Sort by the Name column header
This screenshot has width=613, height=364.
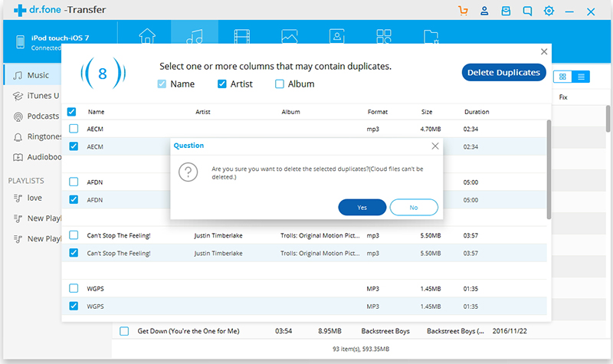[96, 112]
